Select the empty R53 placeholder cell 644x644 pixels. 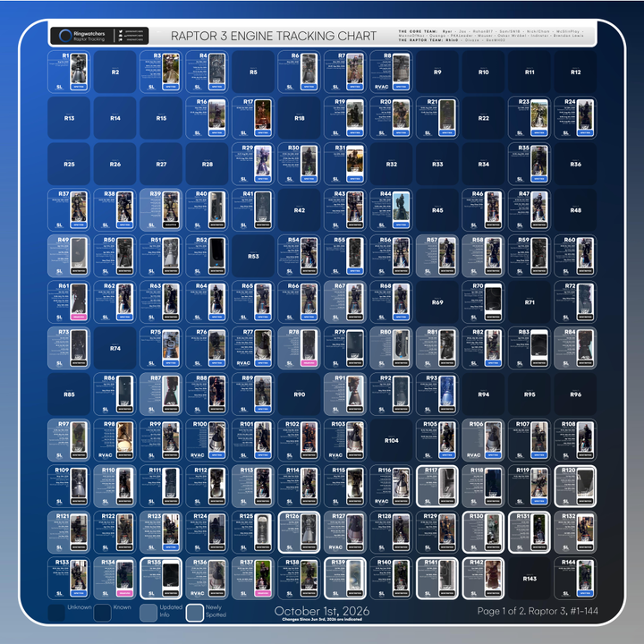(x=253, y=256)
